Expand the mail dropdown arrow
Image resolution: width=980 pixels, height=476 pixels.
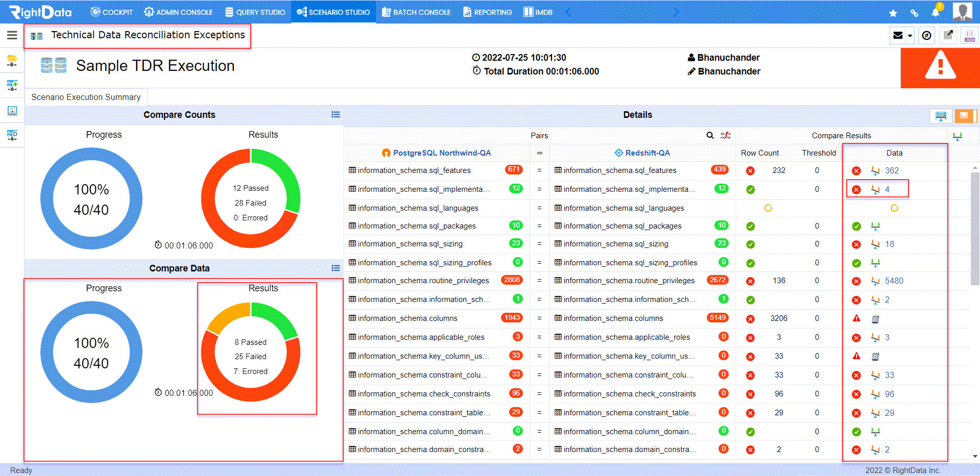[x=910, y=36]
